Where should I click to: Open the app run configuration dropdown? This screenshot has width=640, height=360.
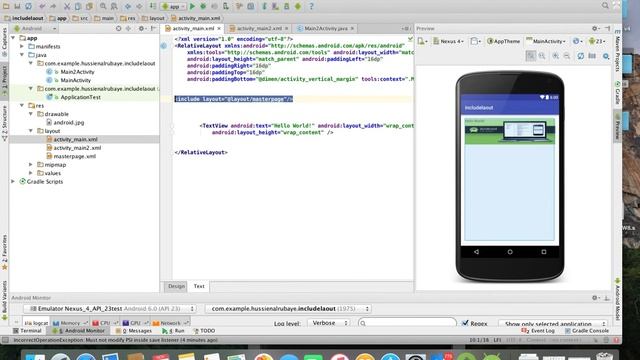point(173,6)
